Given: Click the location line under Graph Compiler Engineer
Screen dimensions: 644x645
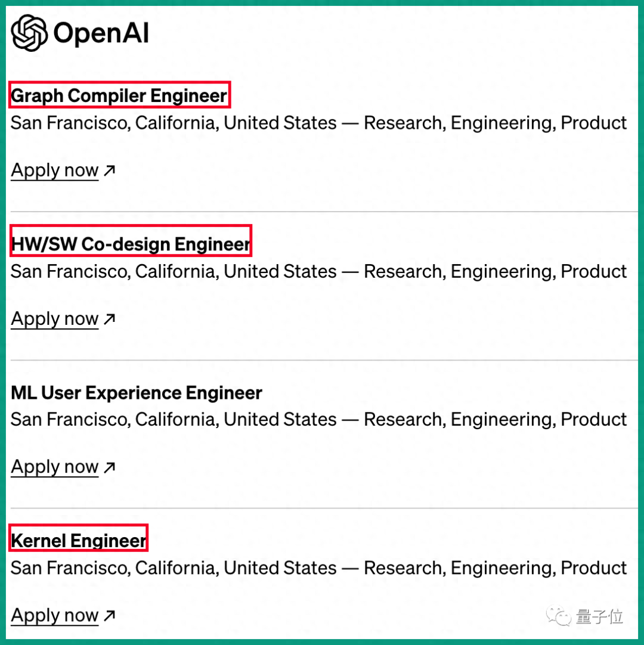Looking at the screenshot, I should tap(318, 123).
